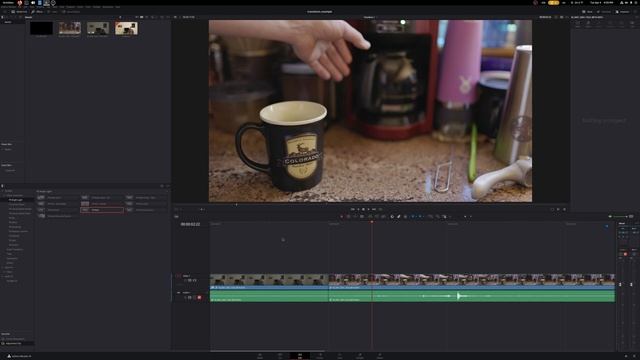Open the viewer overlay mode dropdown
Viewport: 640px width, 360px height.
[178, 209]
